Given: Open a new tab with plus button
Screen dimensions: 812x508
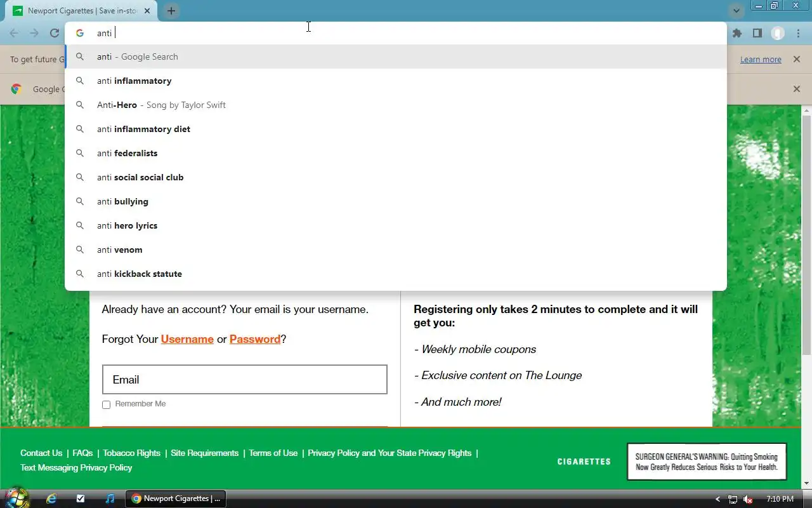Looking at the screenshot, I should point(171,11).
